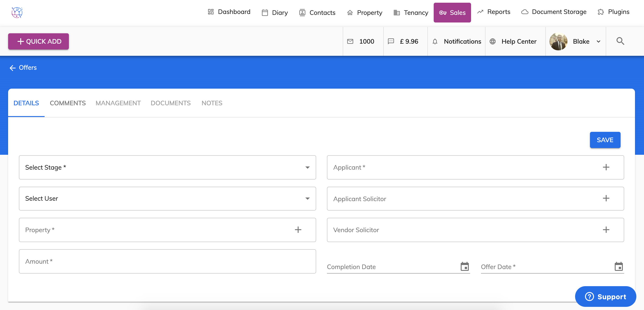The image size is (644, 310).
Task: Add an applicant with plus icon
Action: (606, 167)
